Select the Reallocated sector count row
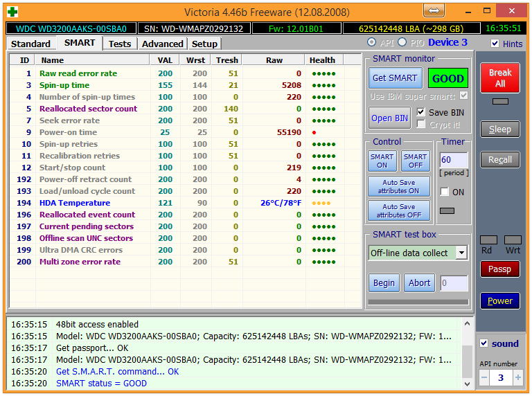 (x=185, y=109)
